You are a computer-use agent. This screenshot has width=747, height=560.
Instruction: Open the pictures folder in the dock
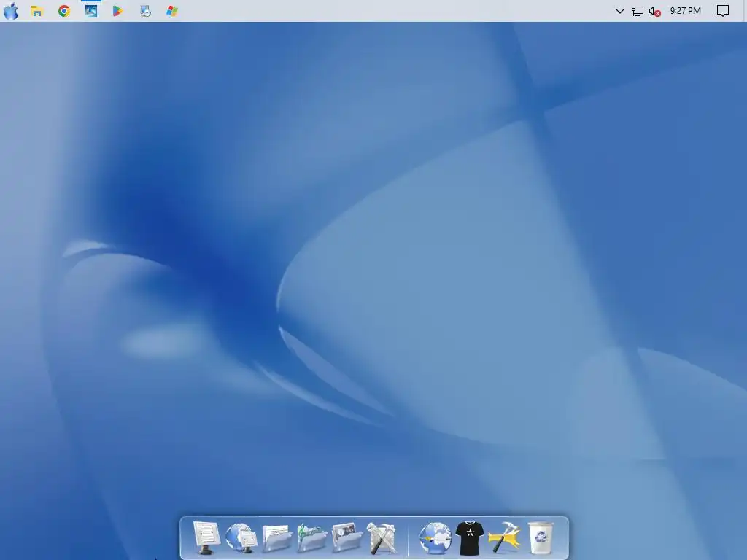pos(347,538)
